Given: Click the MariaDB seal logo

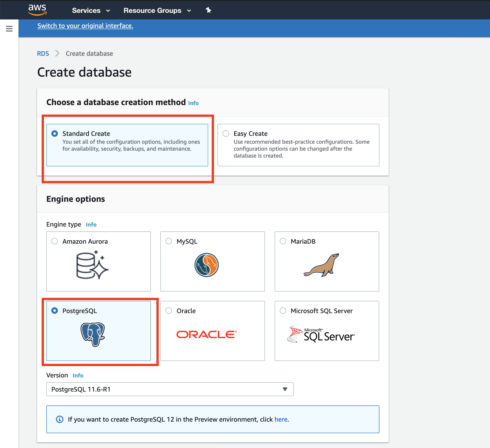Looking at the screenshot, I should (321, 265).
